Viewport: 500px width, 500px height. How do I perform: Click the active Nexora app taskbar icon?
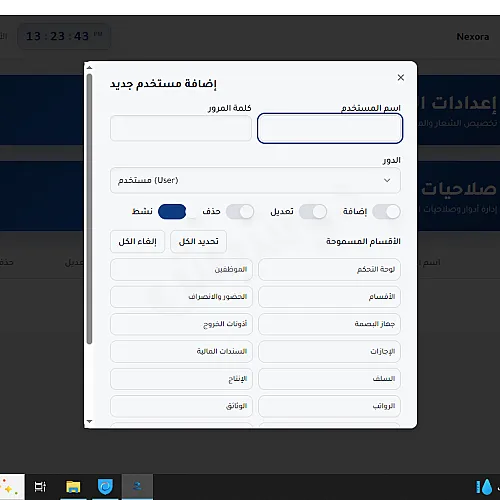coord(137,487)
